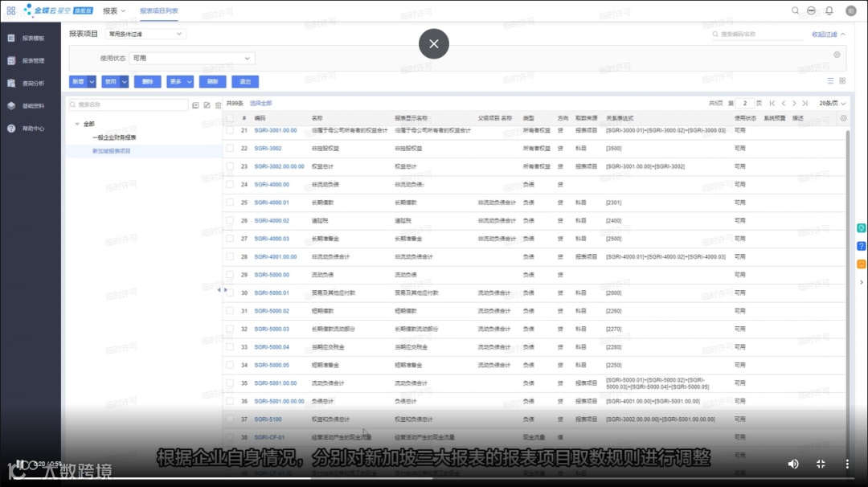This screenshot has height=487, width=868.
Task: Open video player more options menu
Action: point(847,464)
